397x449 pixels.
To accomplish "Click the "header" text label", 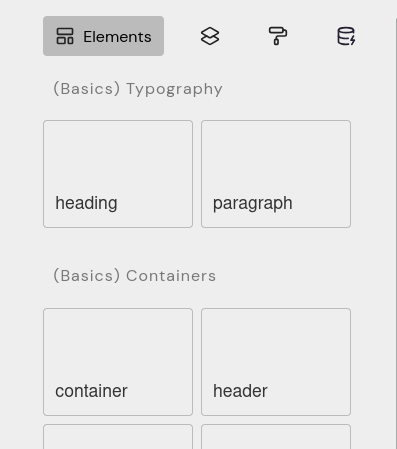I will pyautogui.click(x=240, y=391).
